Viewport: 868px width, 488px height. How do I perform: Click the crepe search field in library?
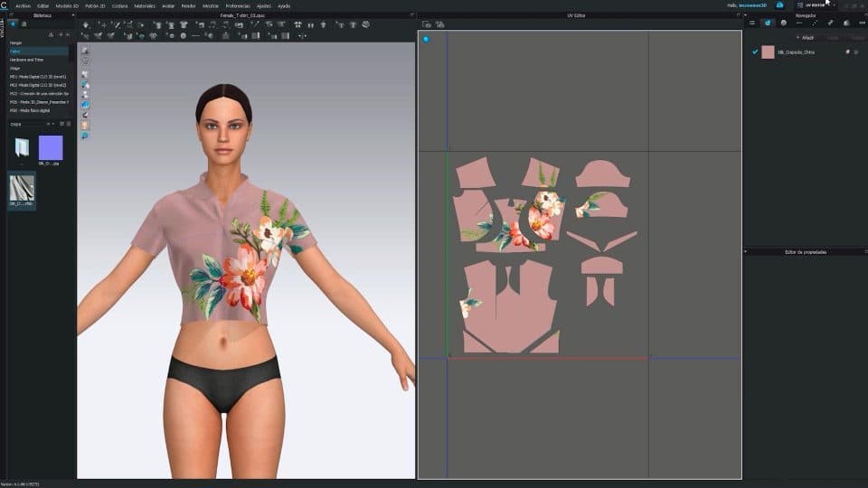pos(26,124)
